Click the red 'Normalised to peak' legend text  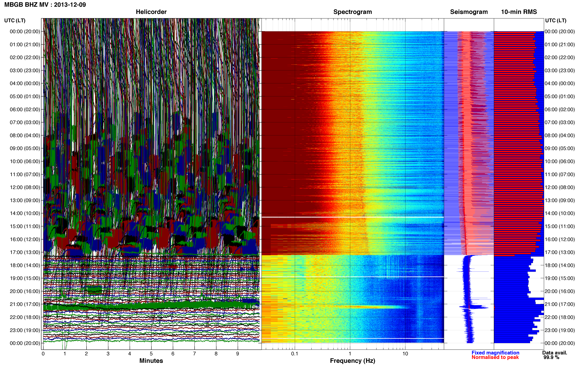(495, 357)
